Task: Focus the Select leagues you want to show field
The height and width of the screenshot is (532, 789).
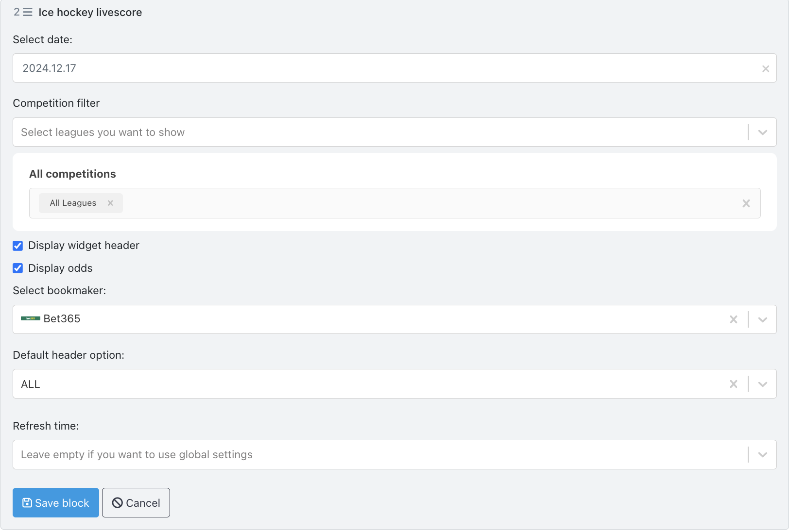Action: (x=379, y=133)
